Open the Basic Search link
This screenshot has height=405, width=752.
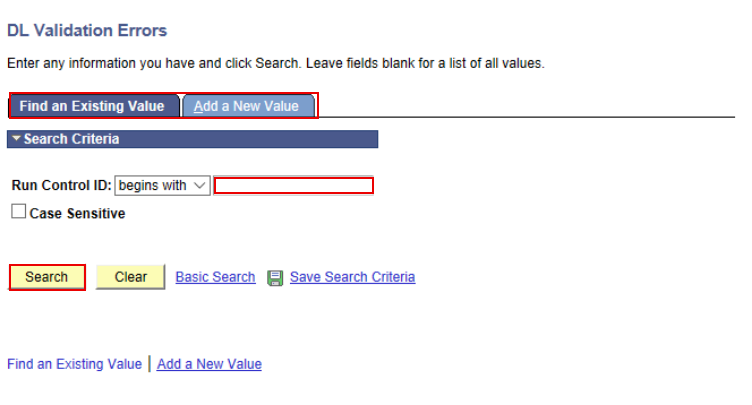(215, 277)
